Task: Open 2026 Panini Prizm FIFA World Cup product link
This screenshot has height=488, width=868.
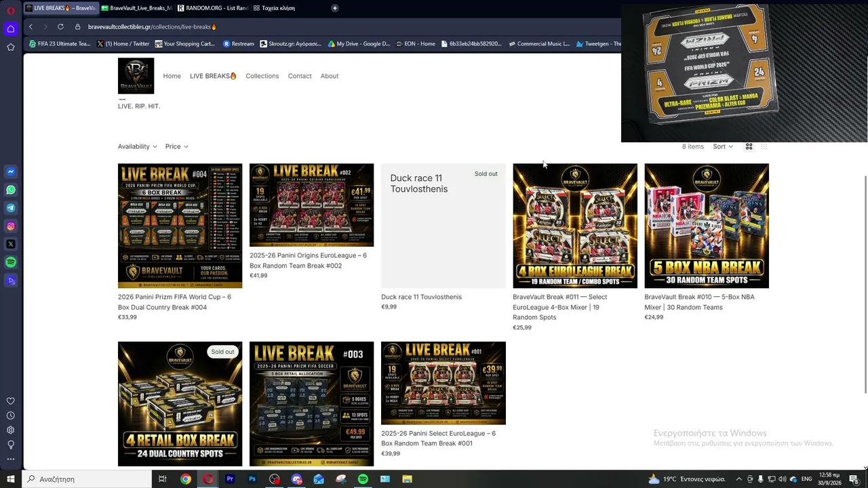Action: [174, 302]
